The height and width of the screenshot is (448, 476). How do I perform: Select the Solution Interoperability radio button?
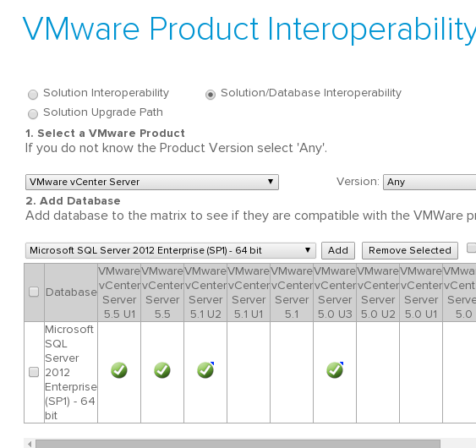pyautogui.click(x=33, y=95)
